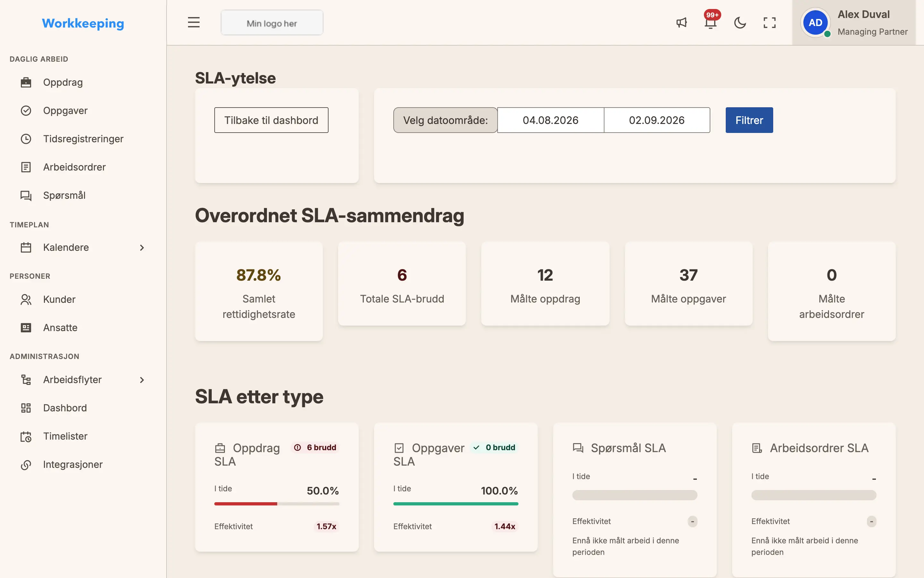This screenshot has height=578, width=924.
Task: Click the Spørsmål SLA card heading
Action: click(628, 448)
